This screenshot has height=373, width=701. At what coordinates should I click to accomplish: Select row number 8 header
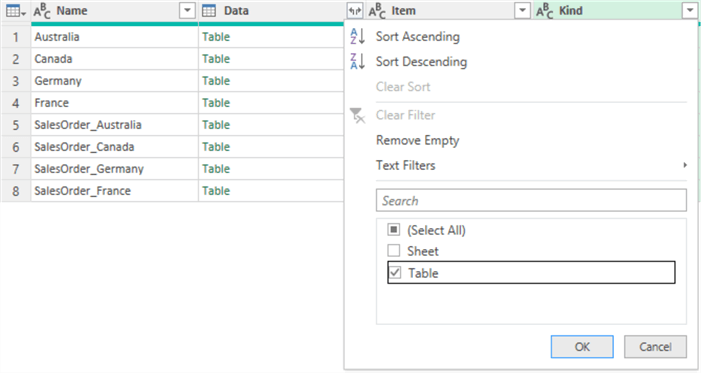click(x=16, y=191)
